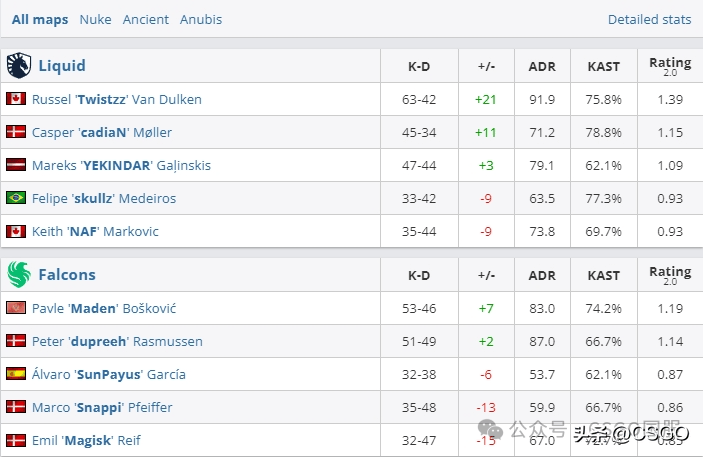The height and width of the screenshot is (457, 703).
Task: Open Keith 'NAF' Markovic player profile
Action: pyautogui.click(x=95, y=231)
